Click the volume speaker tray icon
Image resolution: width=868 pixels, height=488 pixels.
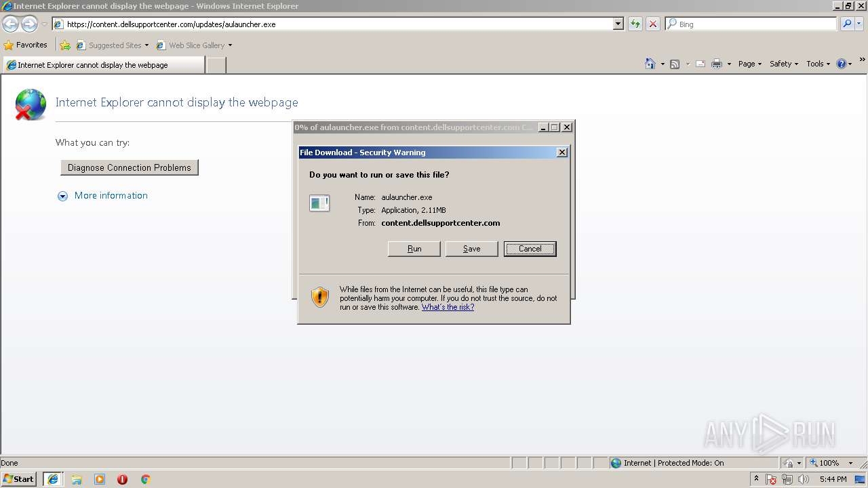[x=804, y=479]
